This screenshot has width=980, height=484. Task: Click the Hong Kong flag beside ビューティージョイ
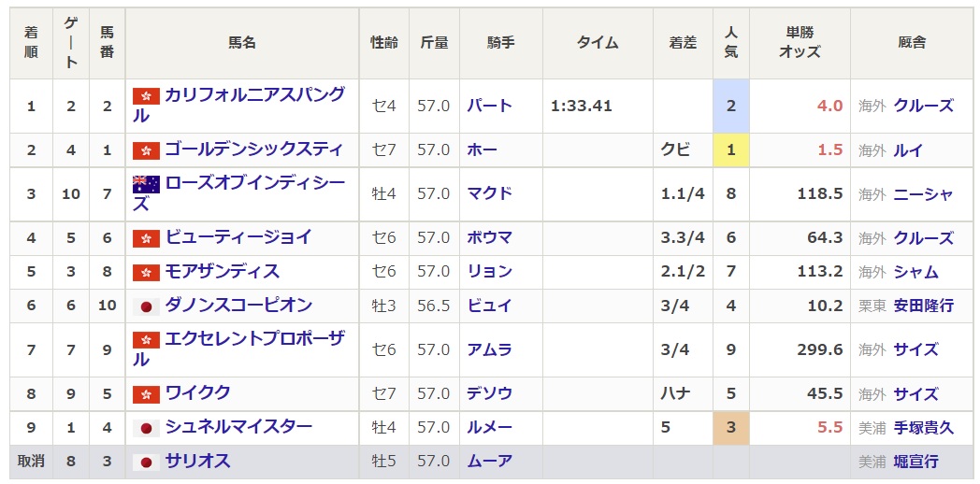[146, 238]
